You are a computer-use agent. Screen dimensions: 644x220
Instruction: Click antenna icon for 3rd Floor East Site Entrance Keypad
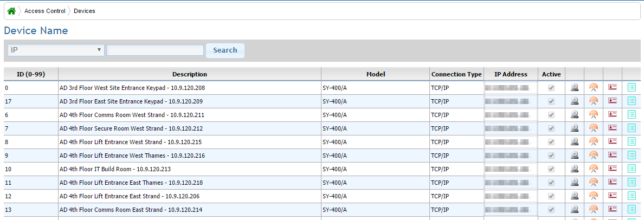tap(594, 101)
